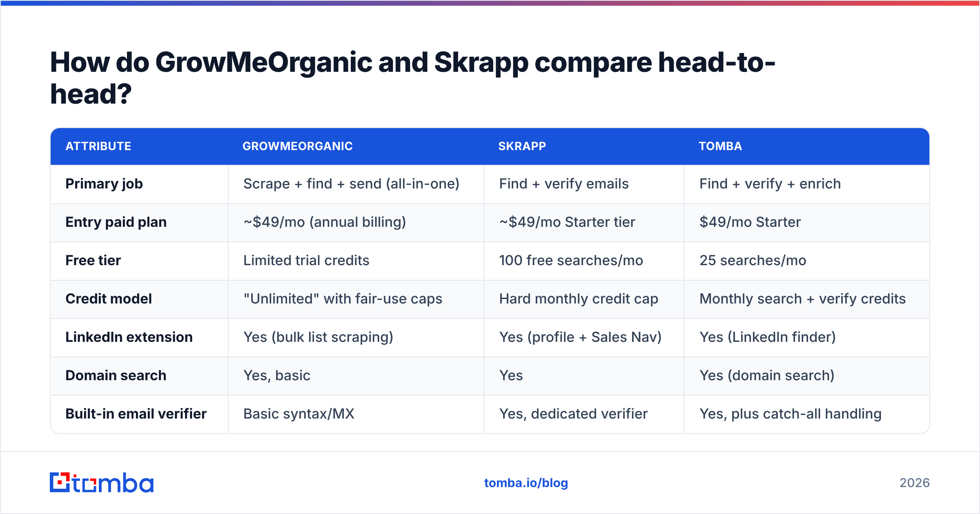The height and width of the screenshot is (514, 980).
Task: Click the 'Domain search' row label
Action: [x=116, y=375]
